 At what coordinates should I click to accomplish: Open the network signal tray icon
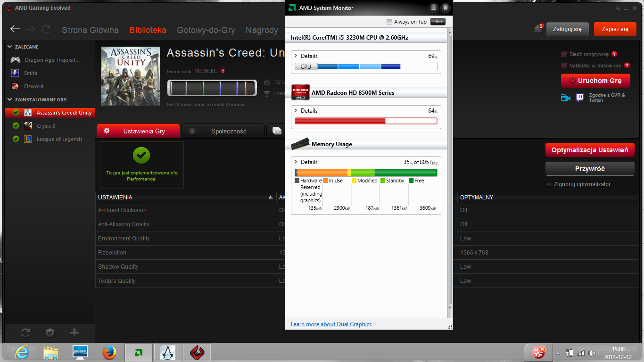[581, 353]
